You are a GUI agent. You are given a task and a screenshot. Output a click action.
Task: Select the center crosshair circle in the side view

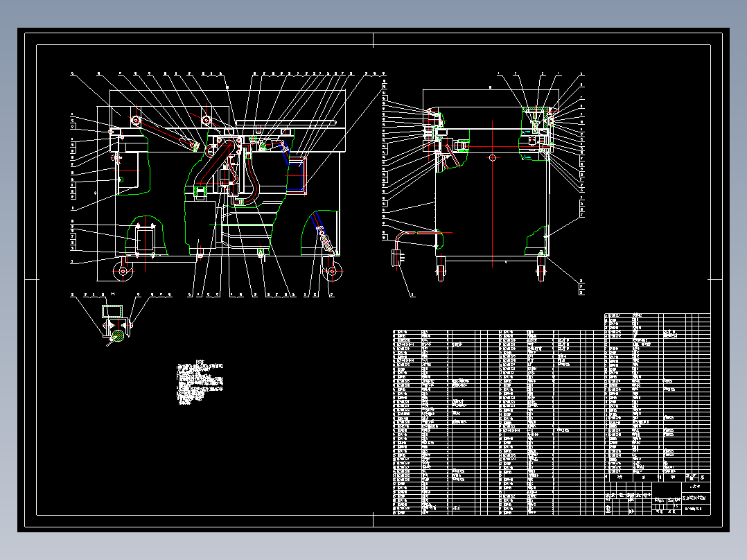pyautogui.click(x=493, y=157)
